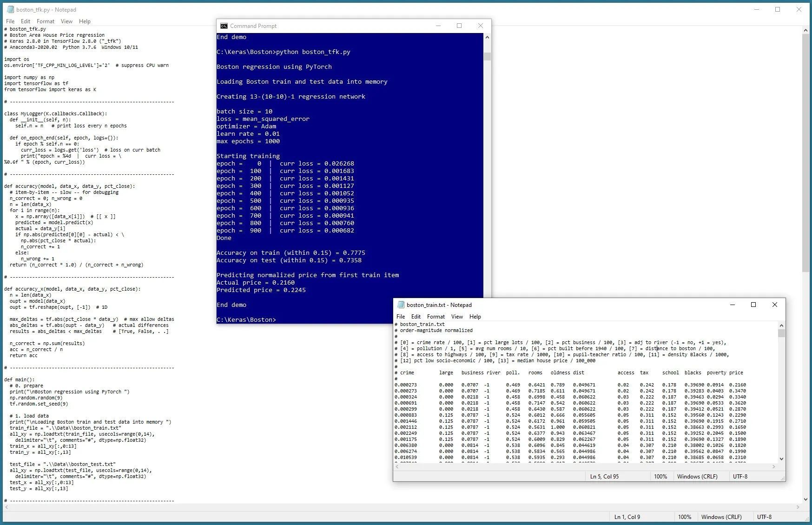Minimize the boston_tfk.py Notepad window

pyautogui.click(x=757, y=9)
